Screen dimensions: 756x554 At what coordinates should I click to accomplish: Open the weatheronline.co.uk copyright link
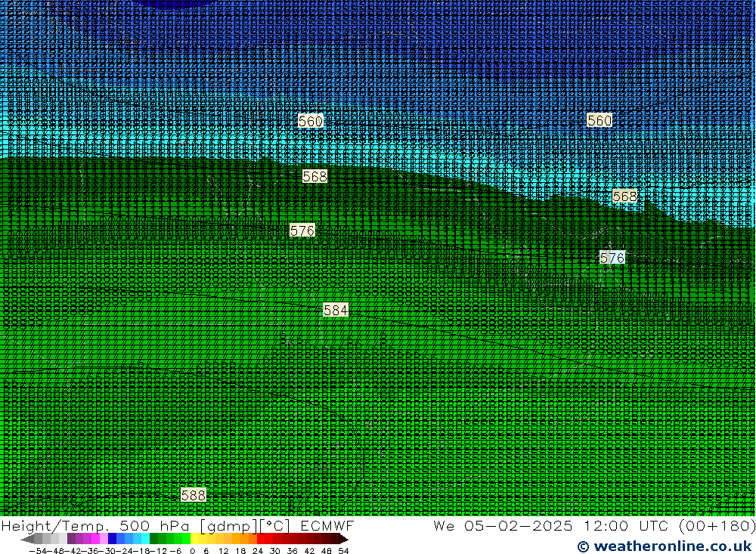(664, 546)
